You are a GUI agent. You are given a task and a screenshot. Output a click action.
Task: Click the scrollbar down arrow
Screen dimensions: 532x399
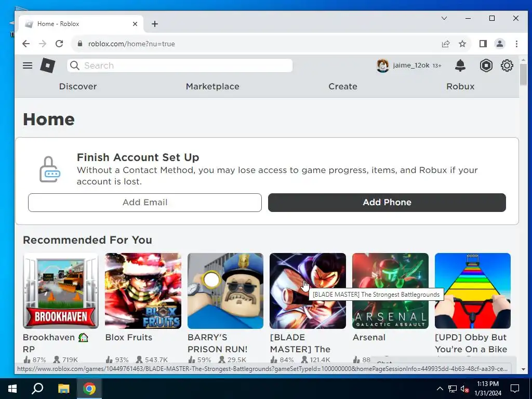pos(523,369)
